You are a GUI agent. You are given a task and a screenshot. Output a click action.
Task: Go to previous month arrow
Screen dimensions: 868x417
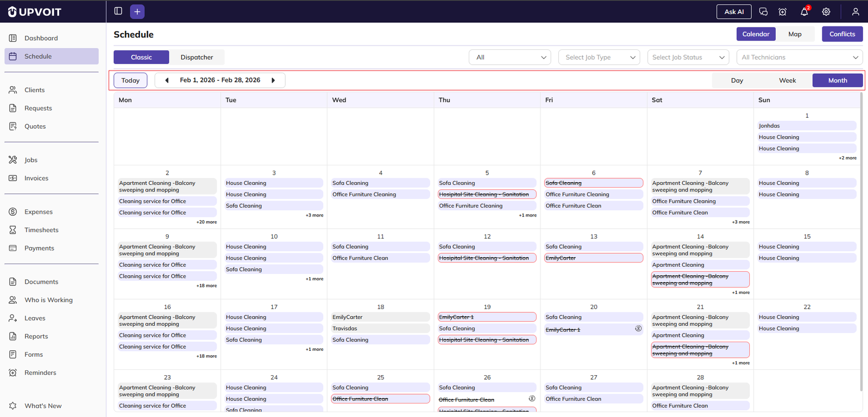(167, 80)
